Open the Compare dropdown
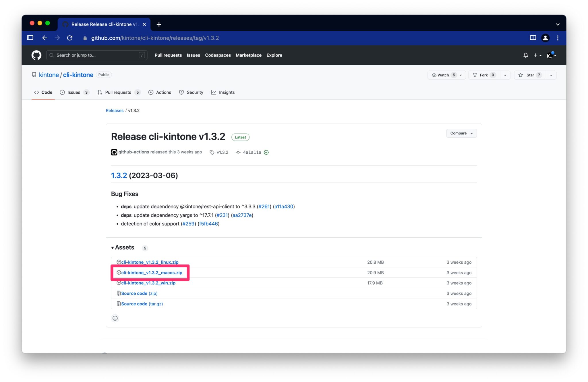Screen dimensions: 588x382 point(461,133)
